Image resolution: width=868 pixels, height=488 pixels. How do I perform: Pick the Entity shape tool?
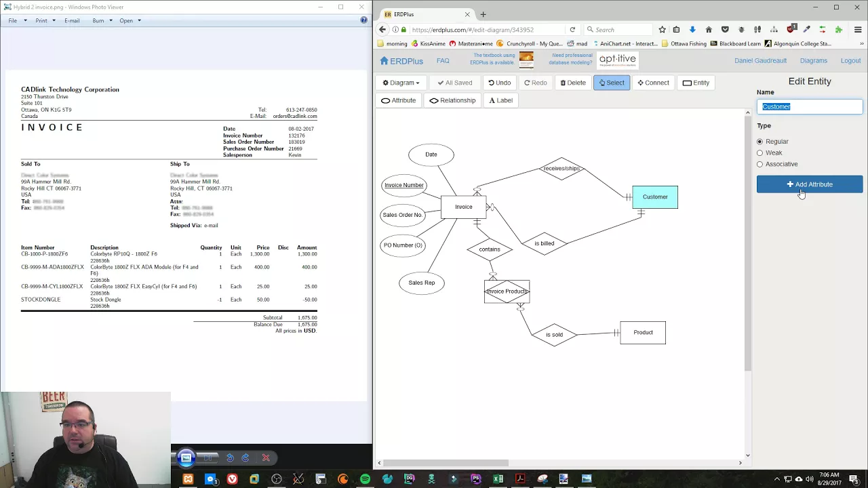click(696, 83)
